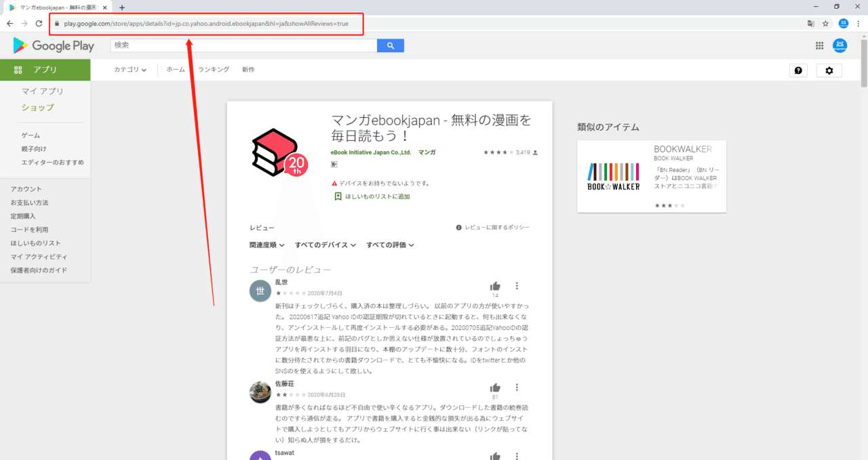This screenshot has width=868, height=460.
Task: Open the review policy info link
Action: coord(493,228)
